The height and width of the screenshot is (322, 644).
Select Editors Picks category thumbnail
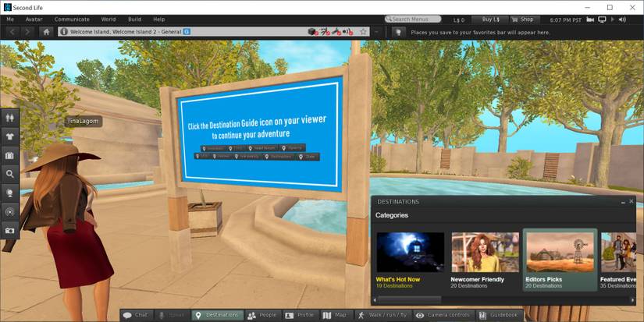[560, 252]
